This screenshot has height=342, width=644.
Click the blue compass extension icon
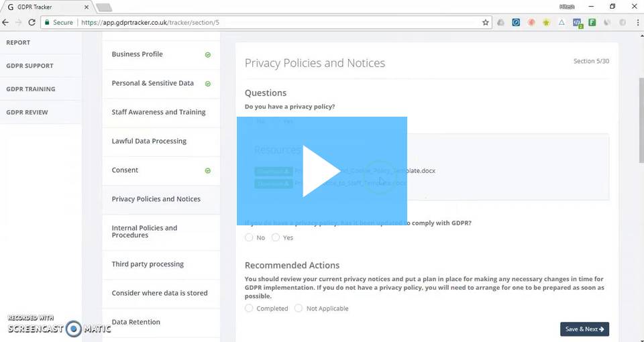(x=516, y=22)
